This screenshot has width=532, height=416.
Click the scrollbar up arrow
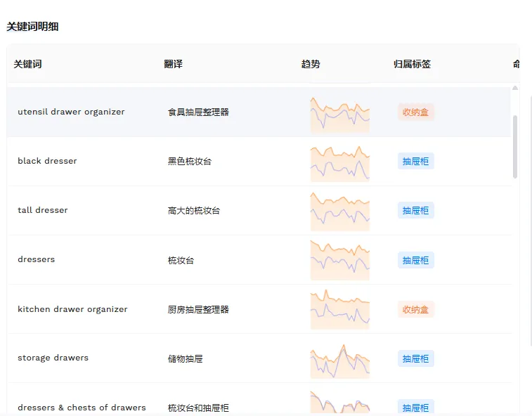[x=514, y=88]
